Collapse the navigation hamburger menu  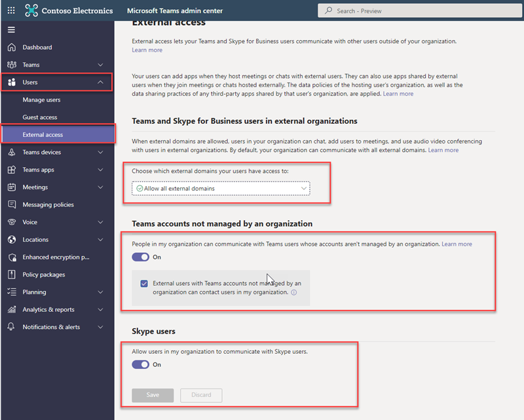click(11, 29)
